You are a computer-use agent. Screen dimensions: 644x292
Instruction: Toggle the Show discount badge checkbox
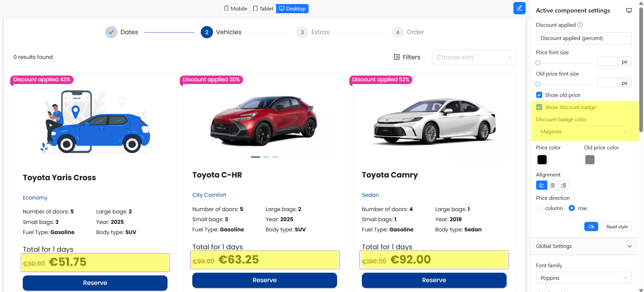[x=539, y=107]
